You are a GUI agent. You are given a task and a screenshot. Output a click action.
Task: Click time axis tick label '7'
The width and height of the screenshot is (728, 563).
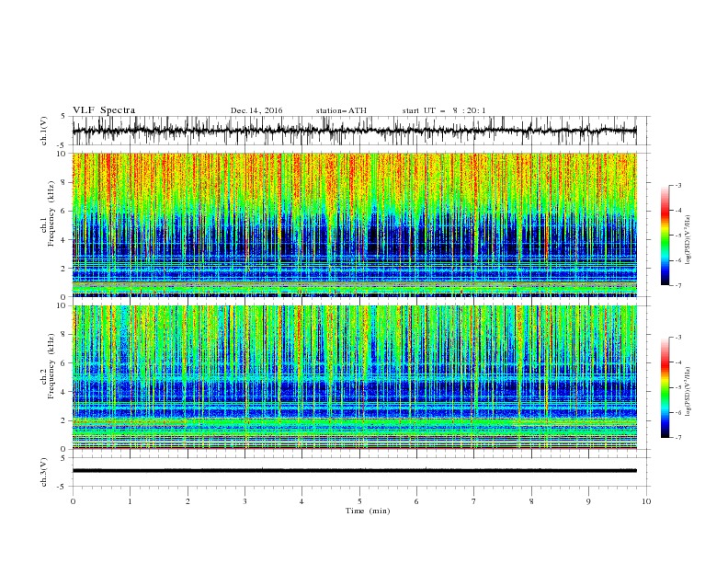click(x=474, y=501)
